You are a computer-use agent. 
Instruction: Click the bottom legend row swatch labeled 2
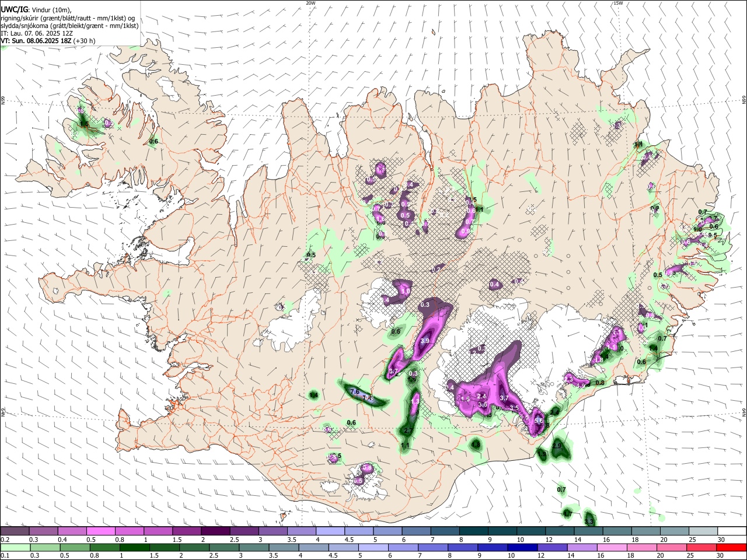click(194, 548)
